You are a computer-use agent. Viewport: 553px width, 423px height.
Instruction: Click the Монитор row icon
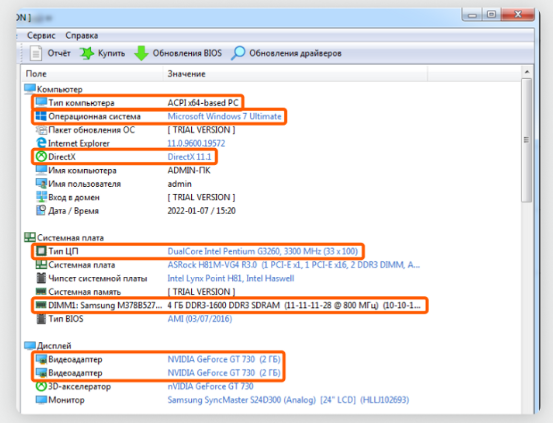tap(41, 400)
